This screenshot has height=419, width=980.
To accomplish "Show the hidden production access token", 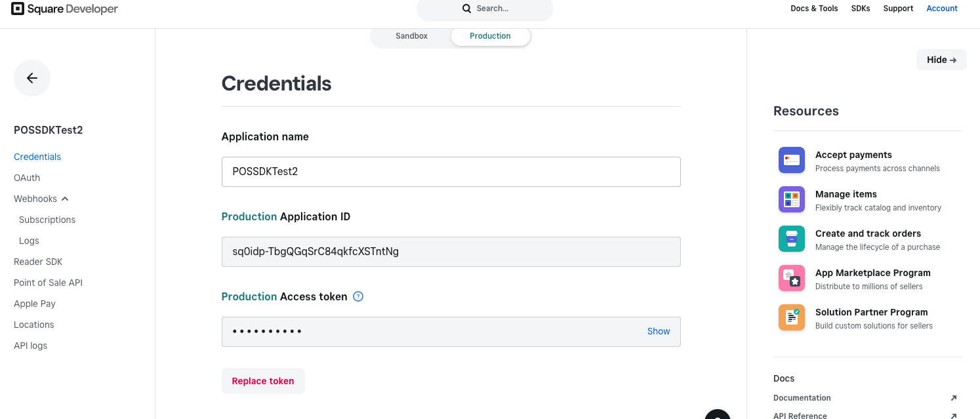I will 658,331.
